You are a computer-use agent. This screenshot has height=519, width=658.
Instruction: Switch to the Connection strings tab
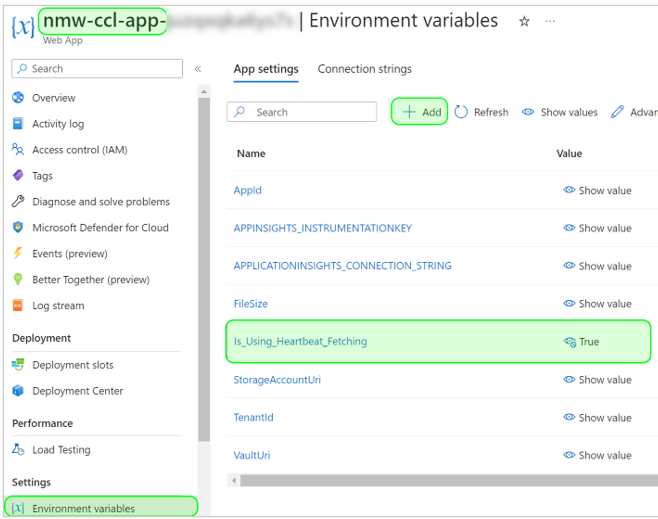(x=364, y=69)
